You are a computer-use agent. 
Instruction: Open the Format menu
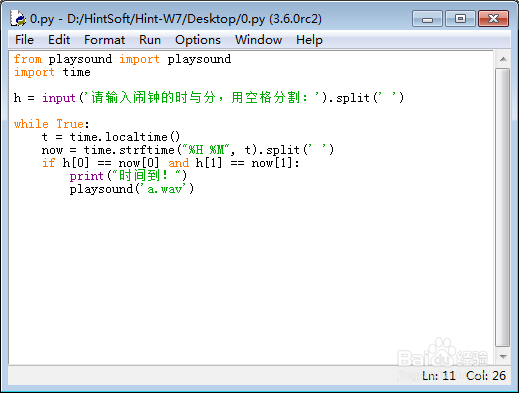(104, 40)
